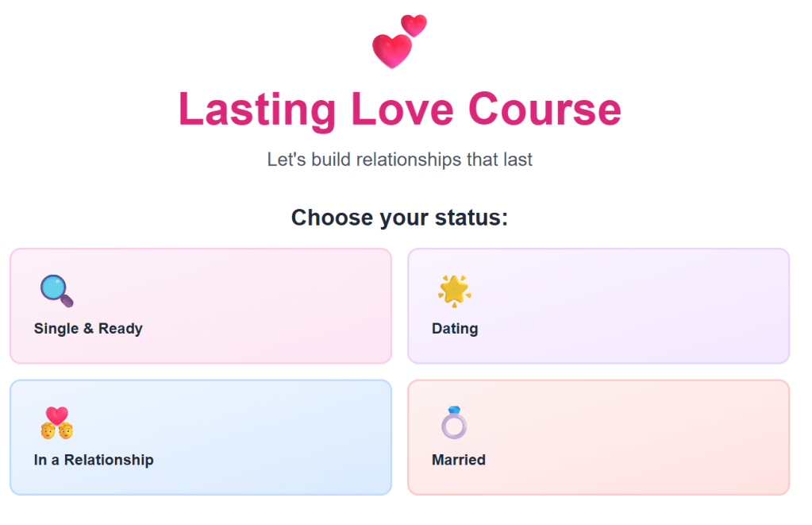This screenshot has height=525, width=812.
Task: Select the "Married" status label
Action: click(x=459, y=460)
